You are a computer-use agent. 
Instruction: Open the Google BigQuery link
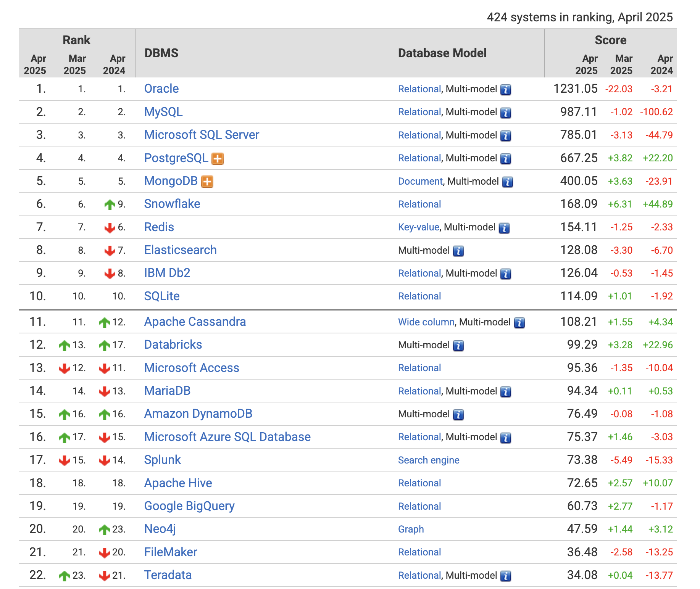(189, 506)
